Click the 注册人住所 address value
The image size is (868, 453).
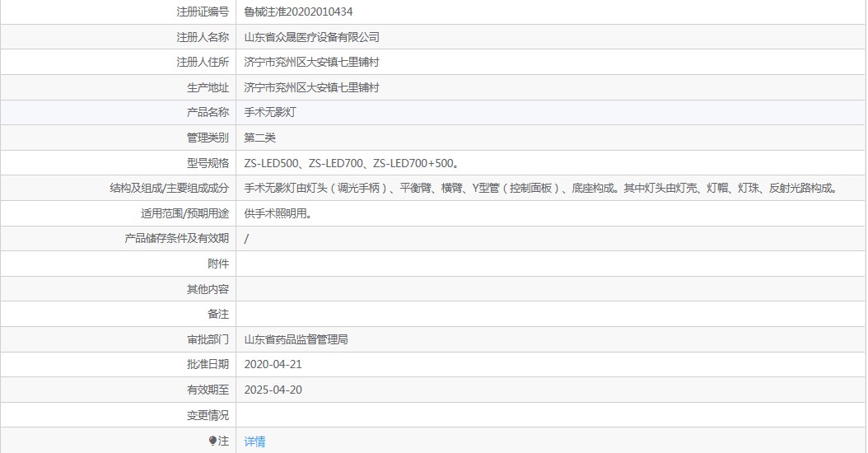click(311, 62)
